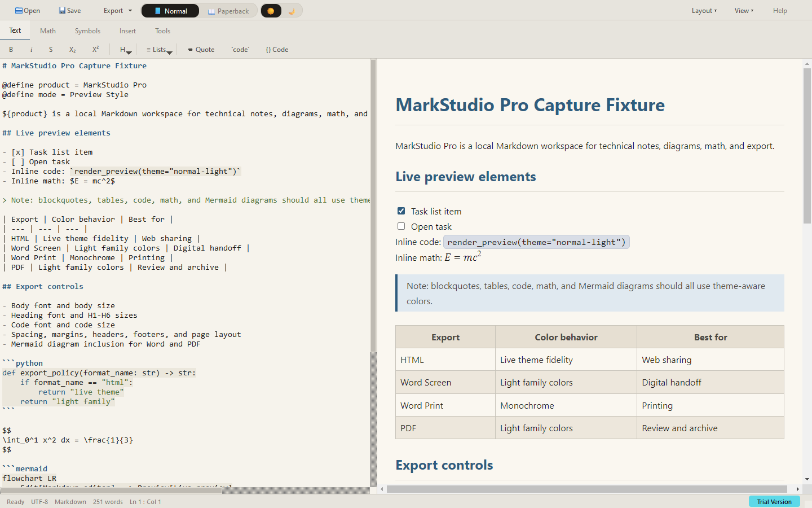Insert a blockquote with Quote
Viewport: 812px width, 508px height.
201,50
